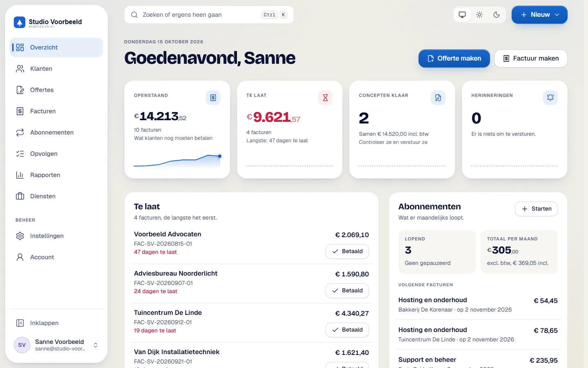Open Abonnementen from the sidebar
The height and width of the screenshot is (368, 588).
point(56,132)
